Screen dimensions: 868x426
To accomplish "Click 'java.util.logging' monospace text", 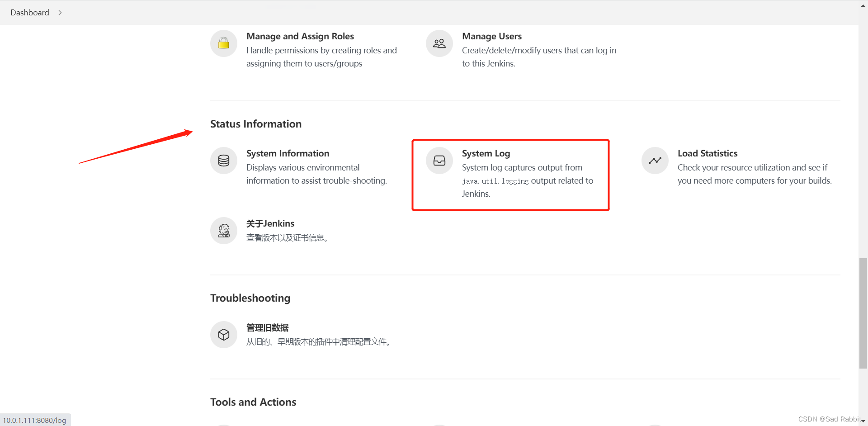I will [x=495, y=181].
